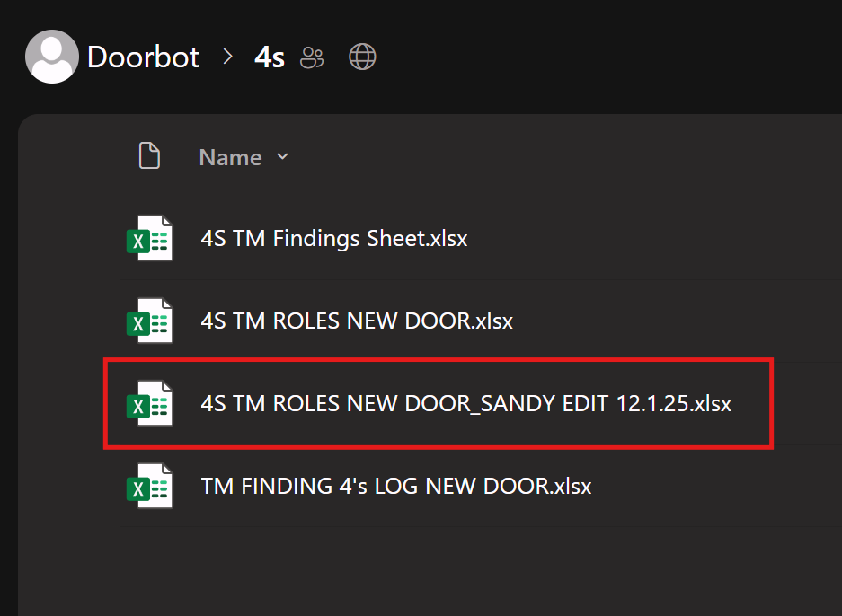Select the 4s folder breadcrumb
842x616 pixels.
270,58
